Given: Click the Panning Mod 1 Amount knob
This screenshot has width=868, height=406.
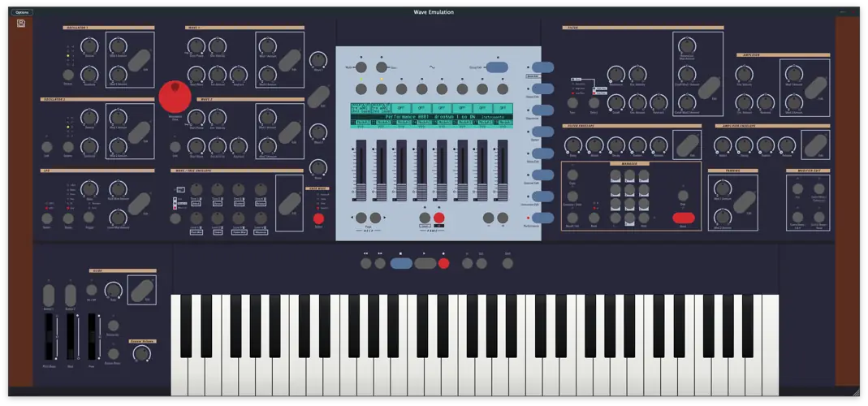Looking at the screenshot, I should point(722,188).
